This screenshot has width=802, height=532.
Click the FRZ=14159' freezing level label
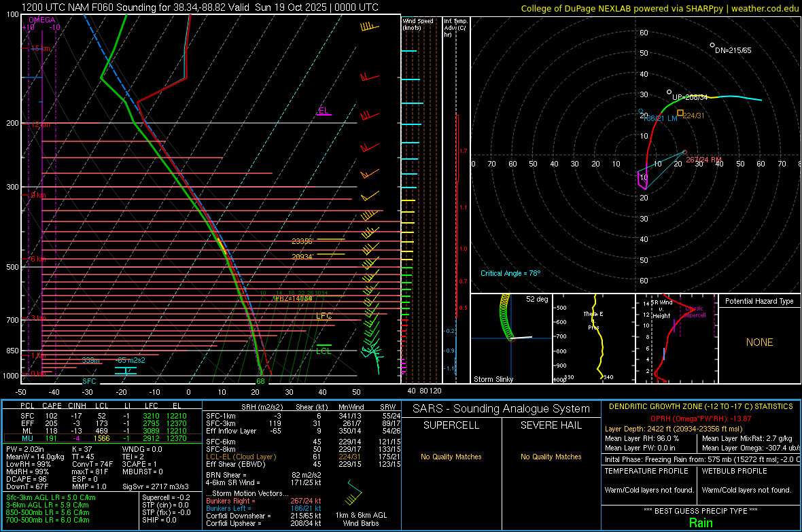coord(292,298)
